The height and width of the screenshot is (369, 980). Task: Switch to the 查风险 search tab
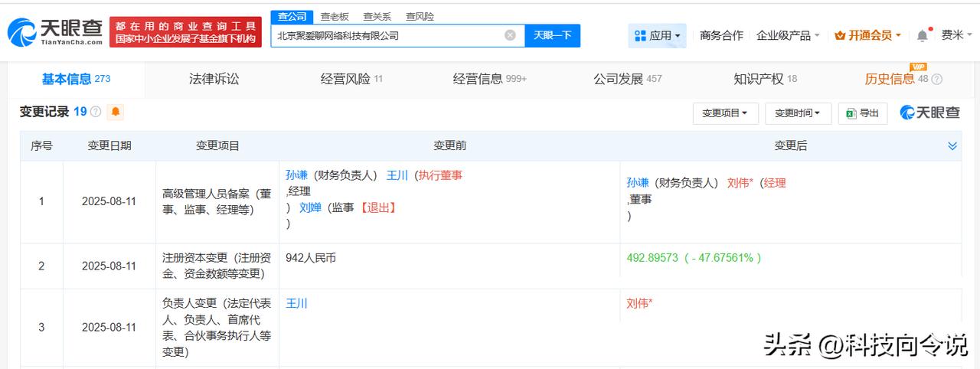coord(420,17)
